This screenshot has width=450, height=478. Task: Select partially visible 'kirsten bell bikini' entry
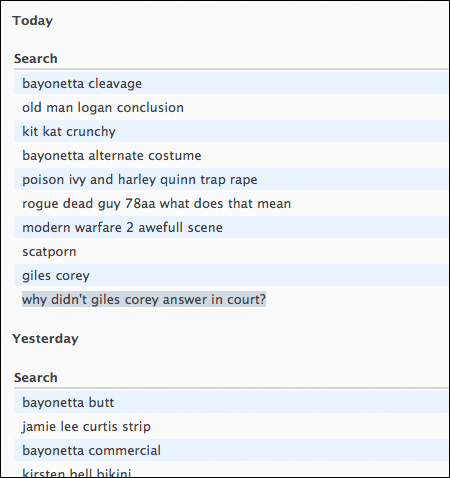pyautogui.click(x=77, y=473)
